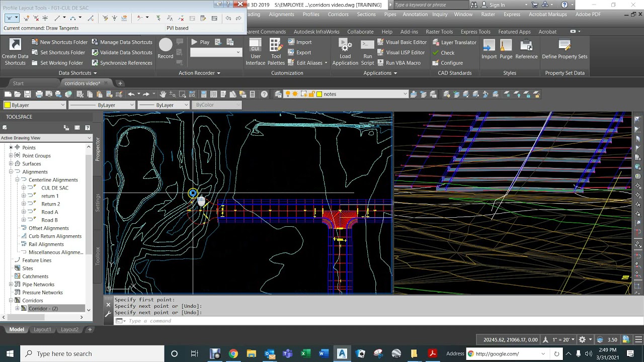Open the lineweight ByLayer dropdown
644x362 pixels.
(x=163, y=105)
